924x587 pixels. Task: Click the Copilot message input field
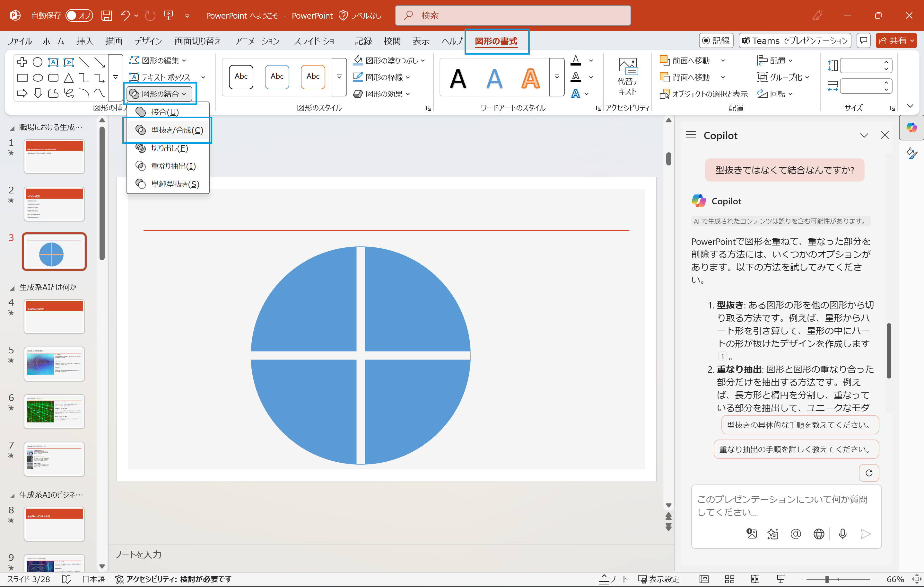coord(786,506)
